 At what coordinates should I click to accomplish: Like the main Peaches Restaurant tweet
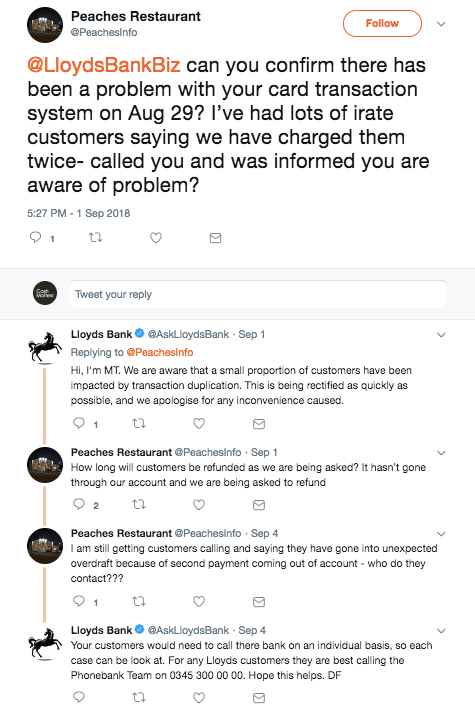pos(156,237)
